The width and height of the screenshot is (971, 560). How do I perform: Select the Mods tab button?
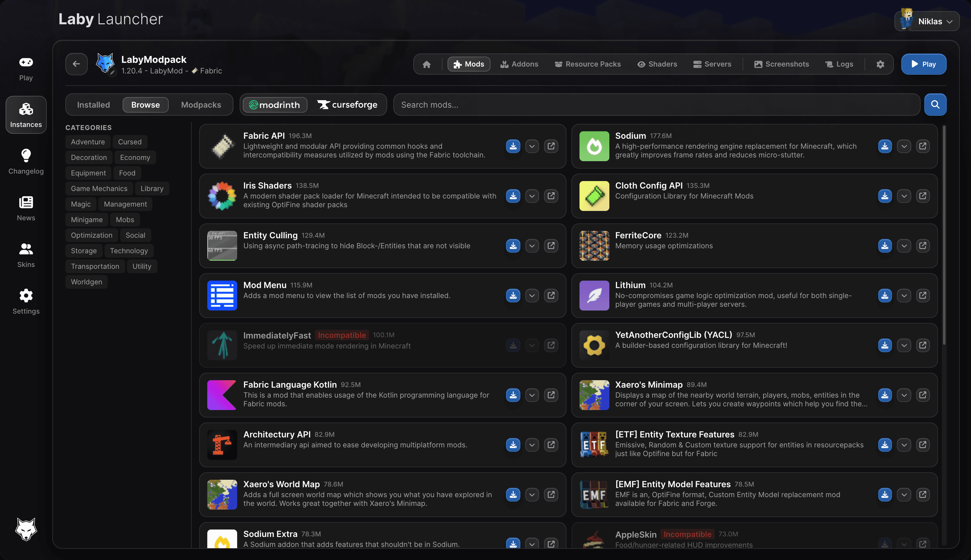[x=469, y=64]
